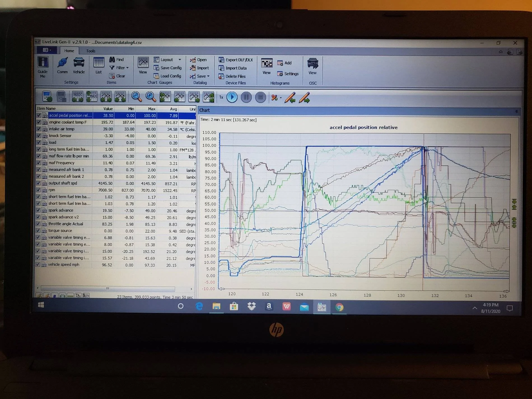Play the datalog playback
Viewport: 532px width, 399px height.
[232, 97]
